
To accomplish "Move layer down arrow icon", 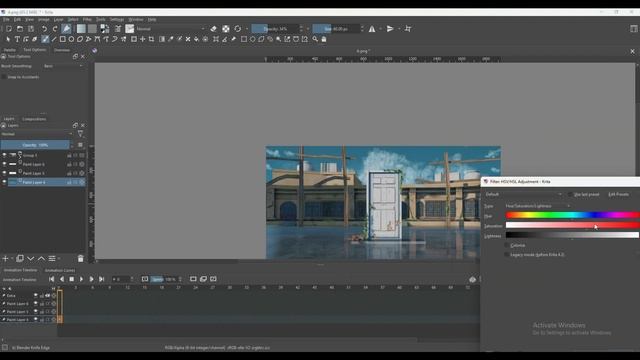I will (x=31, y=258).
